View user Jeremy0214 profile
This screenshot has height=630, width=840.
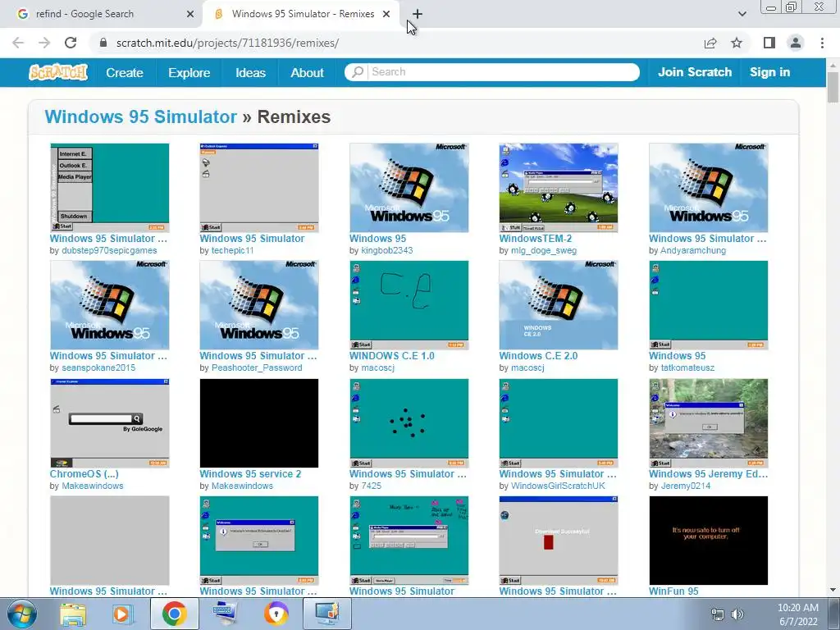click(x=685, y=486)
